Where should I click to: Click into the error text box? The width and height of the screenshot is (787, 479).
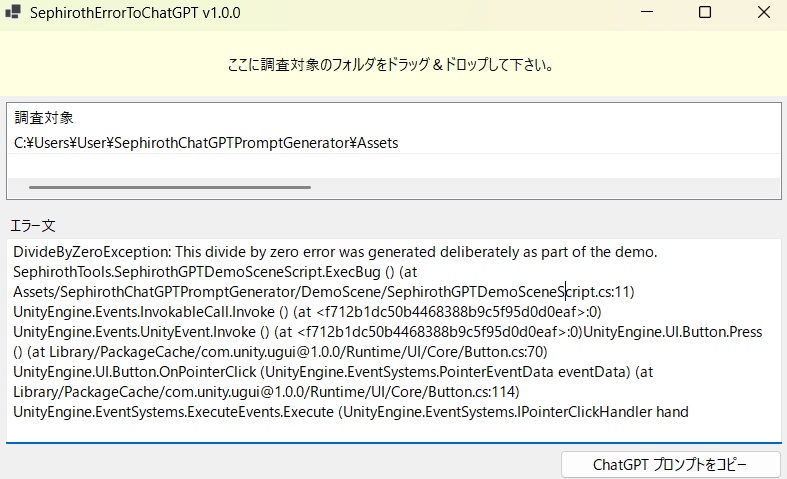[394, 341]
